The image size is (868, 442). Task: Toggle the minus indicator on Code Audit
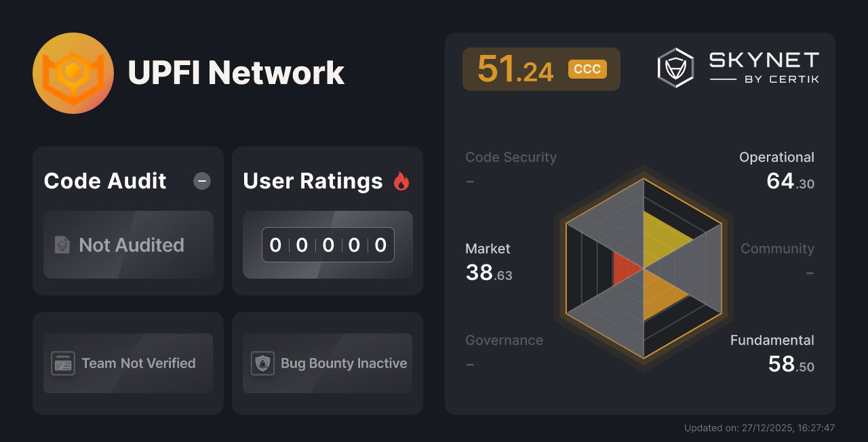tap(201, 181)
